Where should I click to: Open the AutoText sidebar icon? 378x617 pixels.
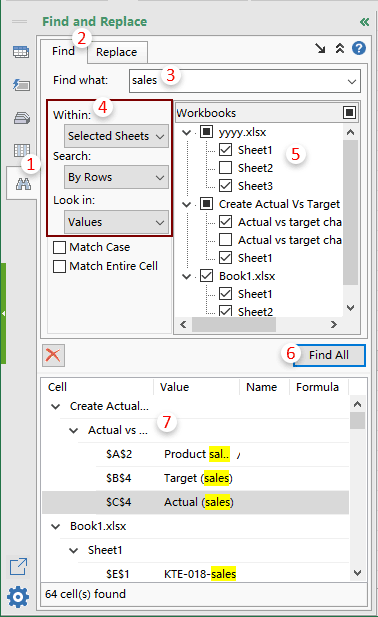[21, 85]
